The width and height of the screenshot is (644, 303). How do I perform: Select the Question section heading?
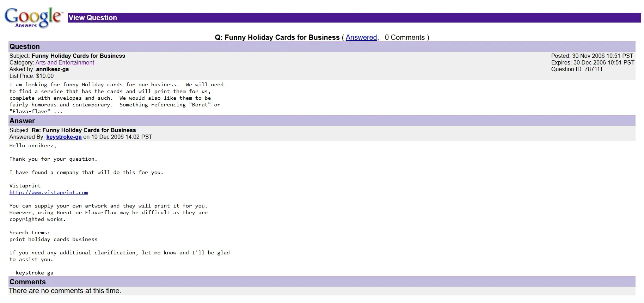[25, 47]
